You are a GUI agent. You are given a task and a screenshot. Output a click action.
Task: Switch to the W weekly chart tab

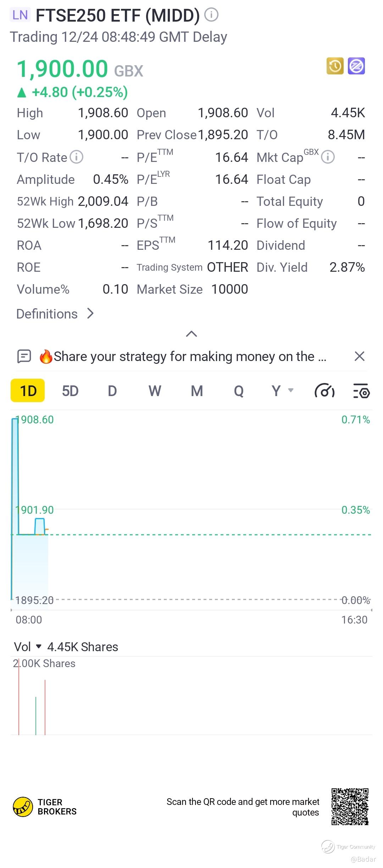click(155, 391)
